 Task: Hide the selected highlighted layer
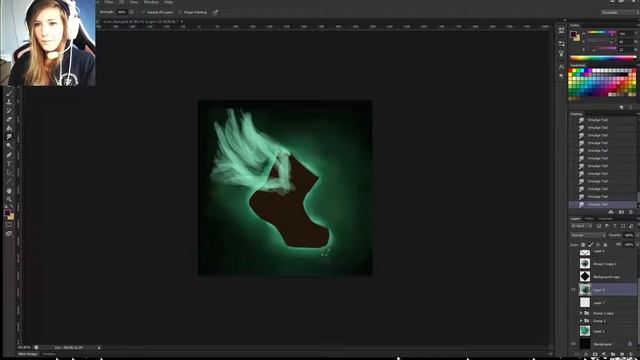(573, 290)
